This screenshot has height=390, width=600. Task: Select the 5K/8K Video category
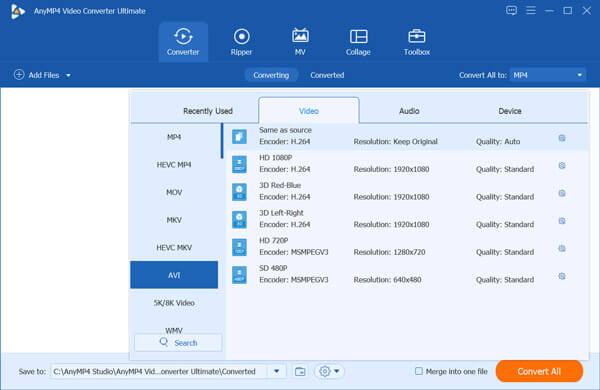[174, 302]
